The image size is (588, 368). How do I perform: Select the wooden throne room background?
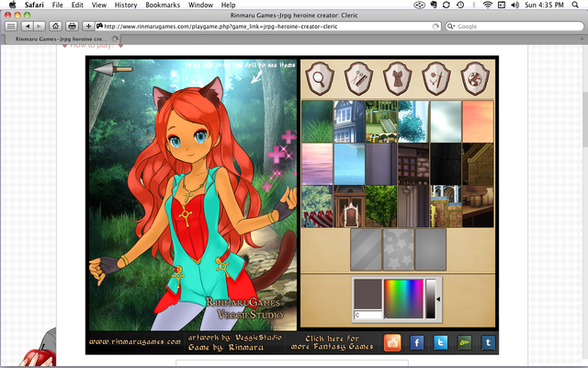(349, 206)
